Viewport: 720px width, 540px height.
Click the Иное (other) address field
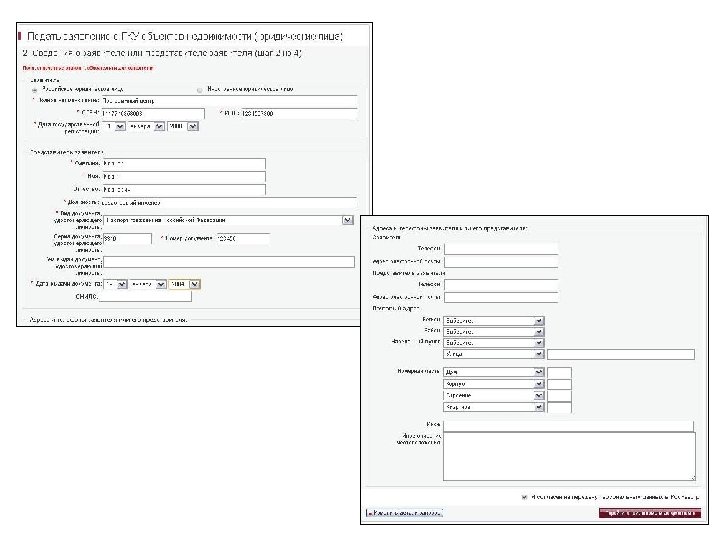tap(568, 426)
